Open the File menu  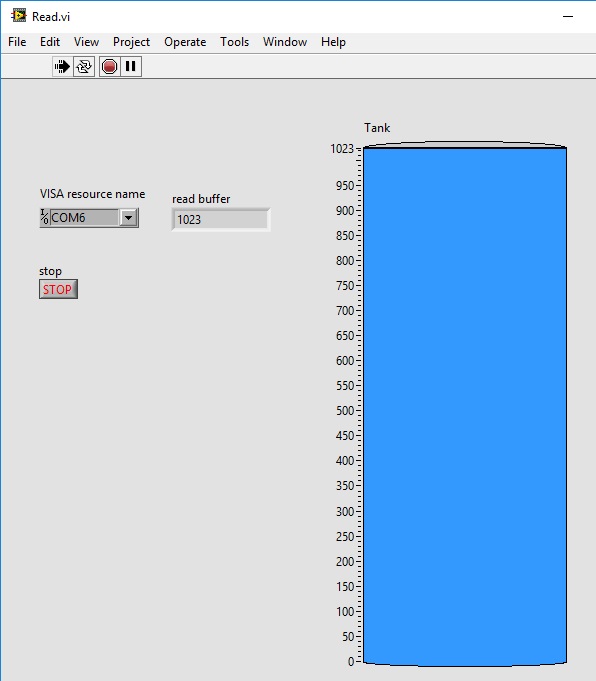click(17, 42)
